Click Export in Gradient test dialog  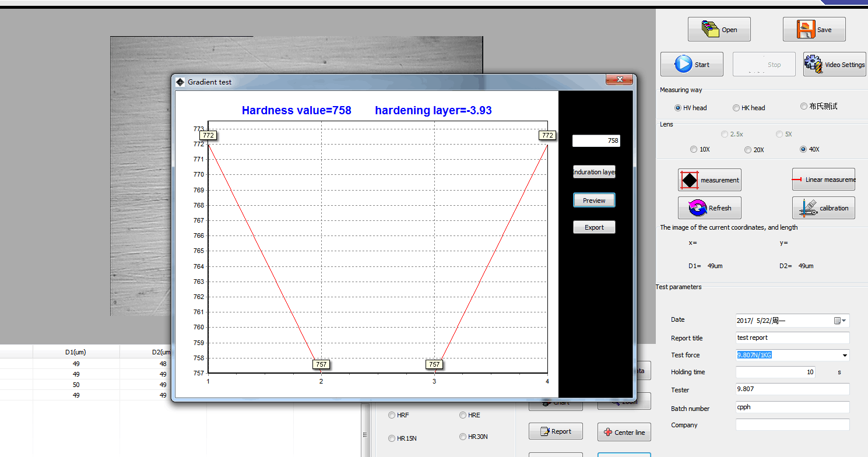click(594, 227)
